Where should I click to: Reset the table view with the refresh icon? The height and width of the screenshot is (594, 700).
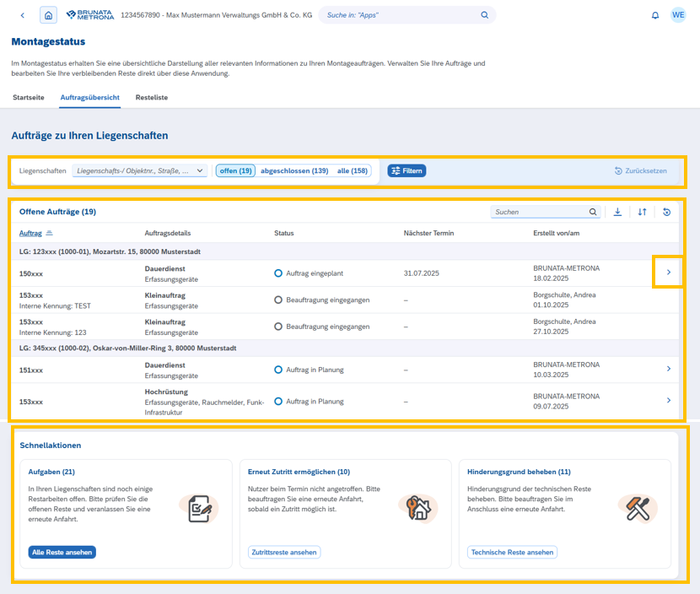click(x=666, y=212)
